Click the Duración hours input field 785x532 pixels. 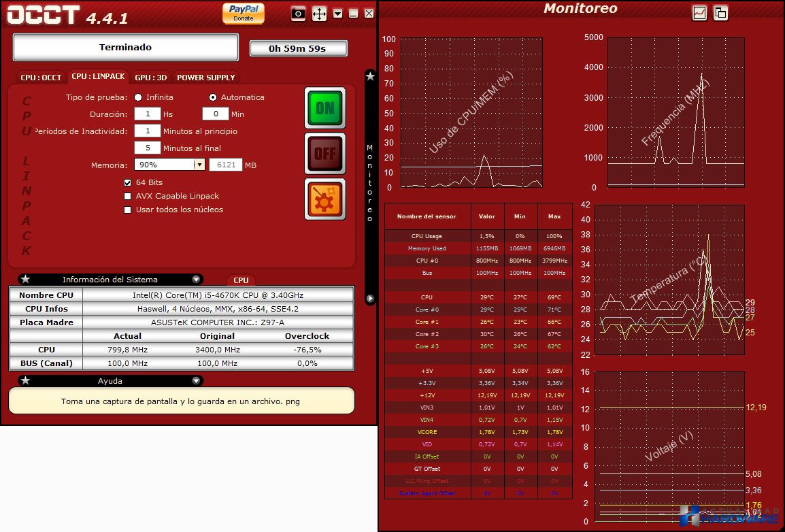click(147, 114)
